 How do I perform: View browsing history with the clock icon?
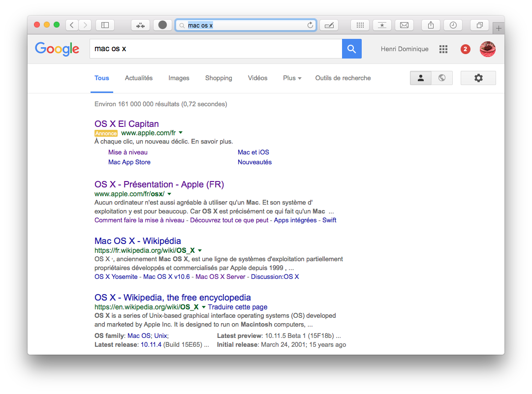click(x=453, y=25)
